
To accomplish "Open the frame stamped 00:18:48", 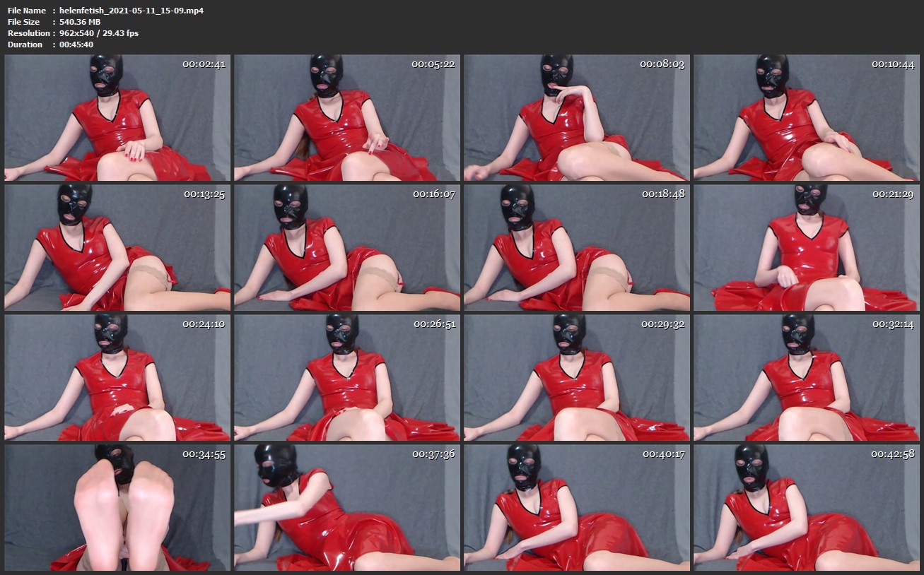I will pos(577,247).
